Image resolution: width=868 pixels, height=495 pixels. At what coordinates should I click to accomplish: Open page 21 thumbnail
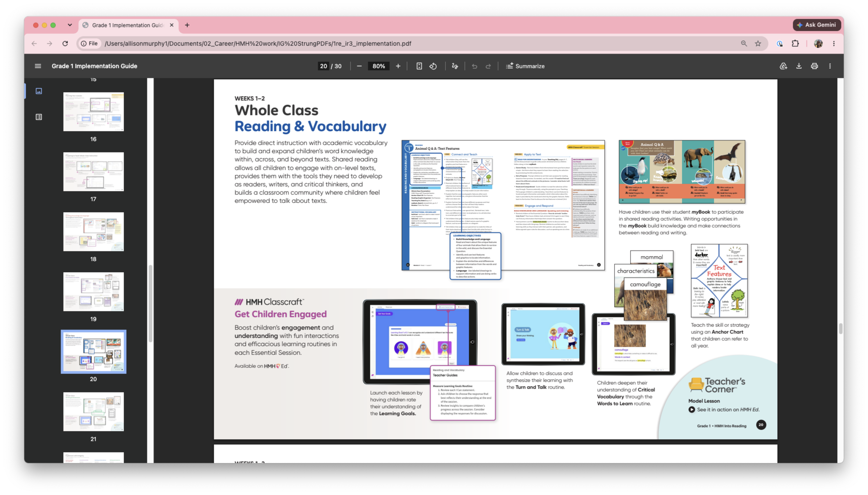93,412
